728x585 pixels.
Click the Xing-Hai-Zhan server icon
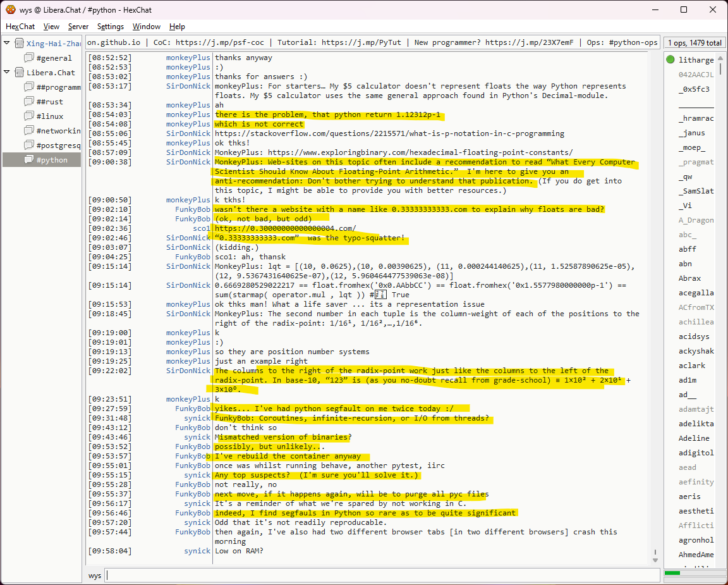[x=19, y=44]
